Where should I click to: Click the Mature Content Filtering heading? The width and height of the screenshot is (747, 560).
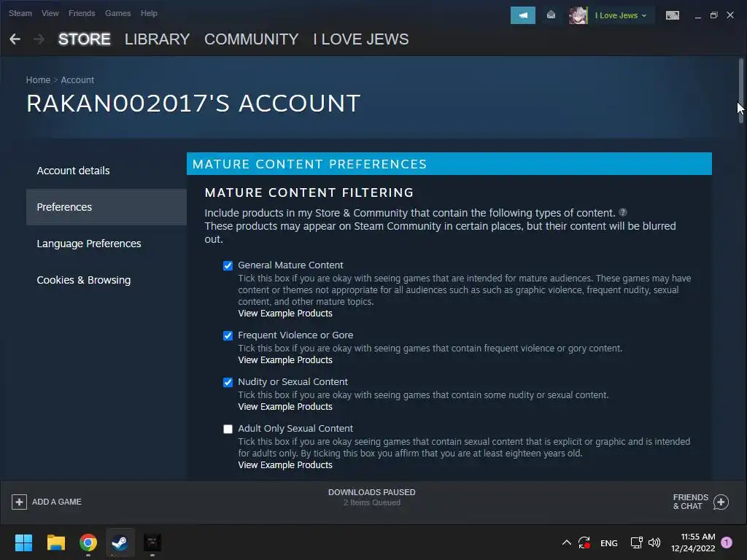pos(309,192)
